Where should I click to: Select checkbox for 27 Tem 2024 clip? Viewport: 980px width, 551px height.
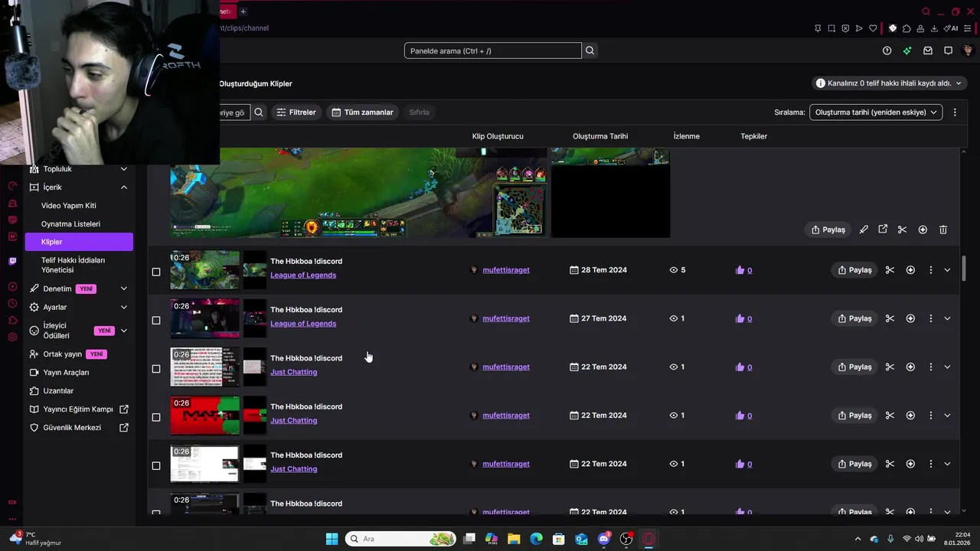156,320
